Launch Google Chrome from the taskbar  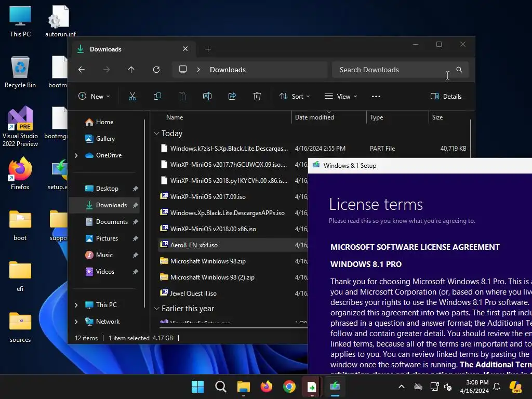coord(289,387)
